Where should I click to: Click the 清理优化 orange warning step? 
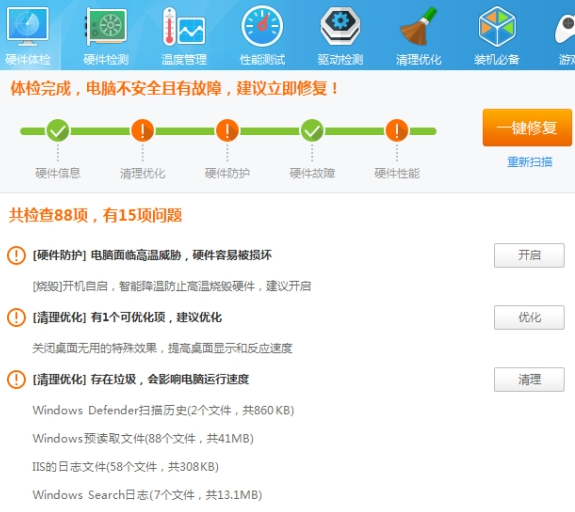pyautogui.click(x=142, y=131)
